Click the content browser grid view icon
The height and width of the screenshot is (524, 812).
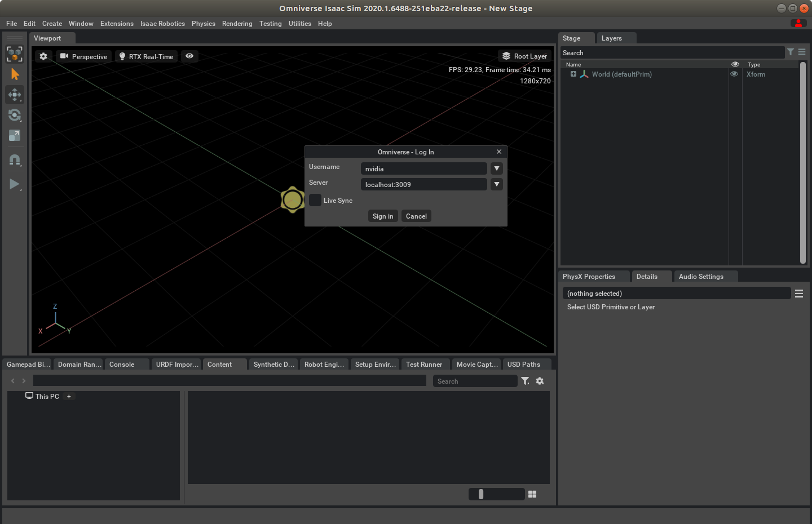[532, 494]
